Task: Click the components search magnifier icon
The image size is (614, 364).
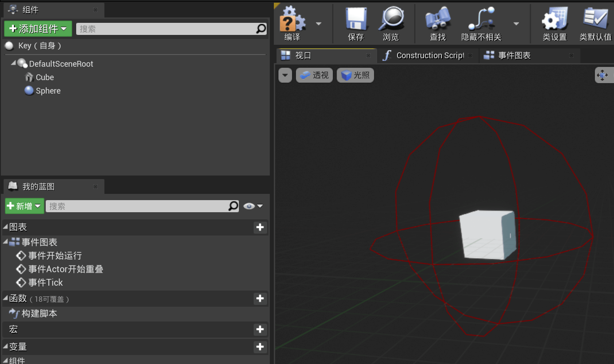Action: point(261,29)
